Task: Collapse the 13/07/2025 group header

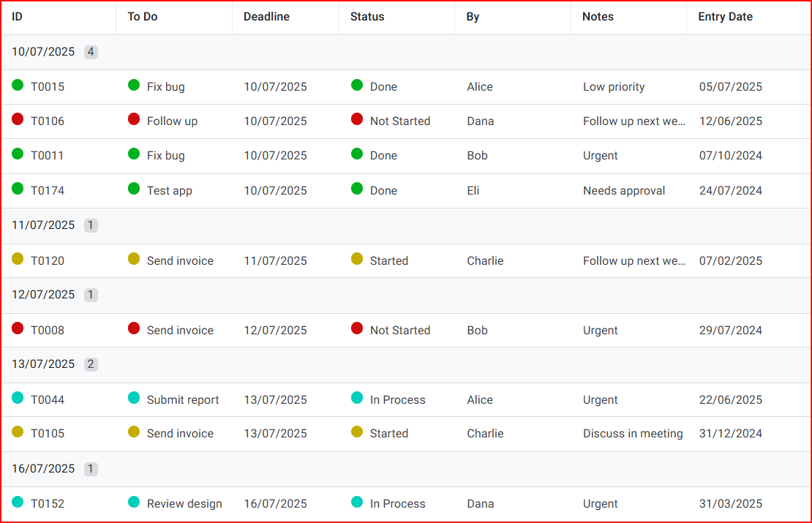Action: pyautogui.click(x=43, y=364)
